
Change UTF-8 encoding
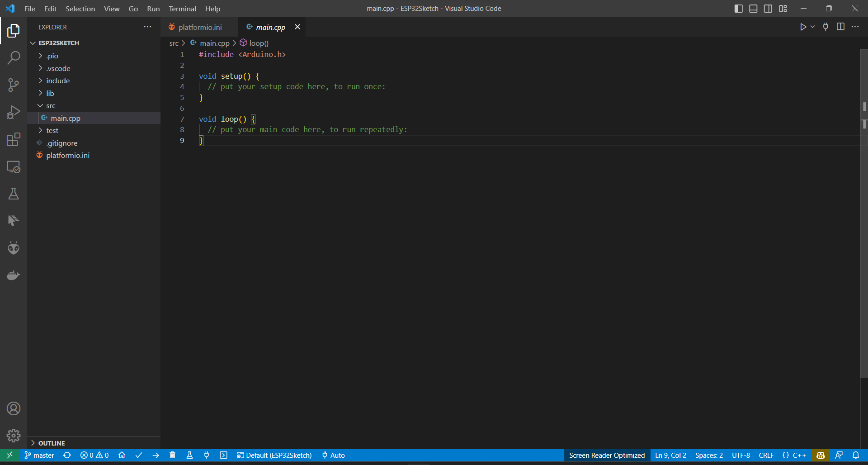click(x=741, y=455)
